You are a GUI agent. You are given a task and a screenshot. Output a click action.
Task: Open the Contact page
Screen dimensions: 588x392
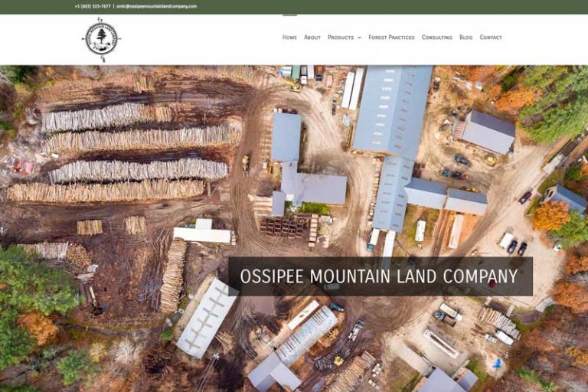pyautogui.click(x=491, y=38)
